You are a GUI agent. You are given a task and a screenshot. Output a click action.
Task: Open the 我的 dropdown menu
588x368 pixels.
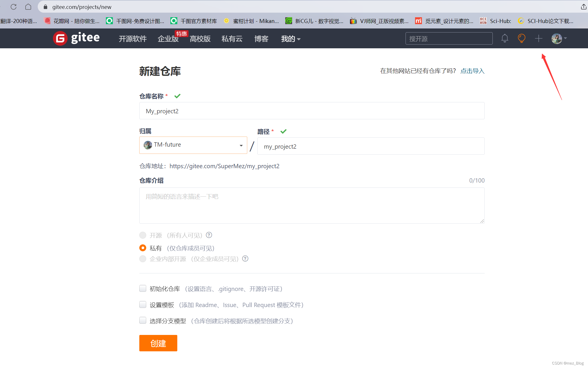click(x=291, y=39)
